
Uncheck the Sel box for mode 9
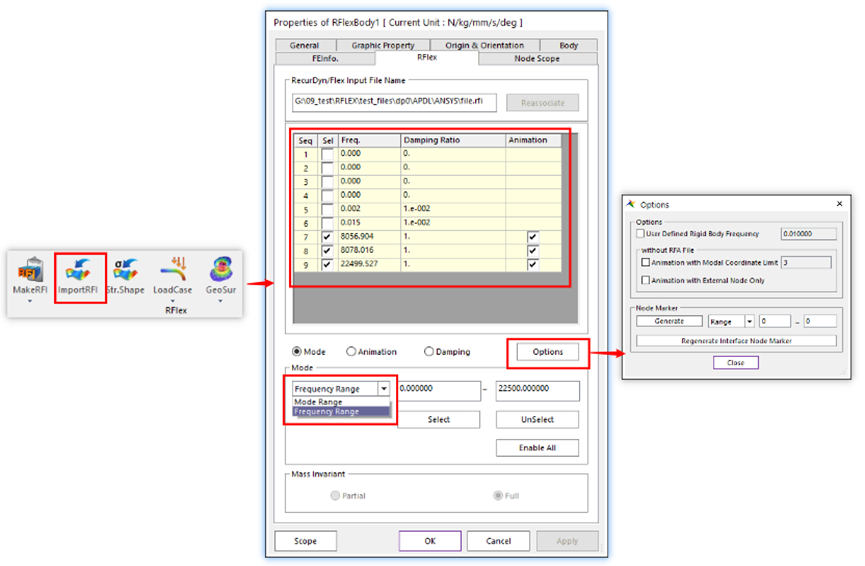[328, 265]
